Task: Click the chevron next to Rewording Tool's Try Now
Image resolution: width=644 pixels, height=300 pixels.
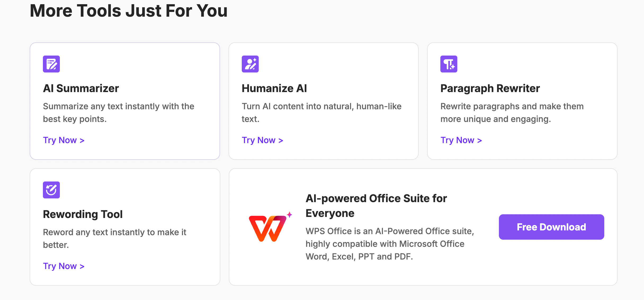Action: pos(82,266)
